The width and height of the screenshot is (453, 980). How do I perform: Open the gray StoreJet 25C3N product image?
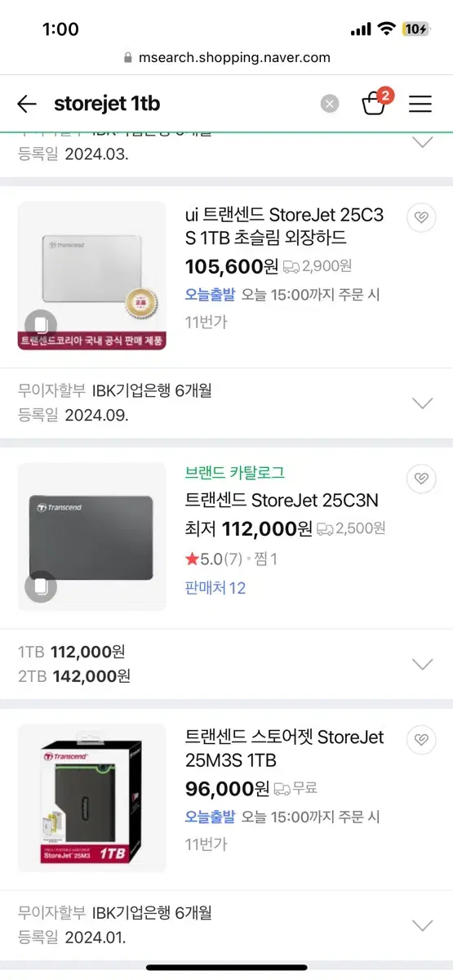click(91, 537)
